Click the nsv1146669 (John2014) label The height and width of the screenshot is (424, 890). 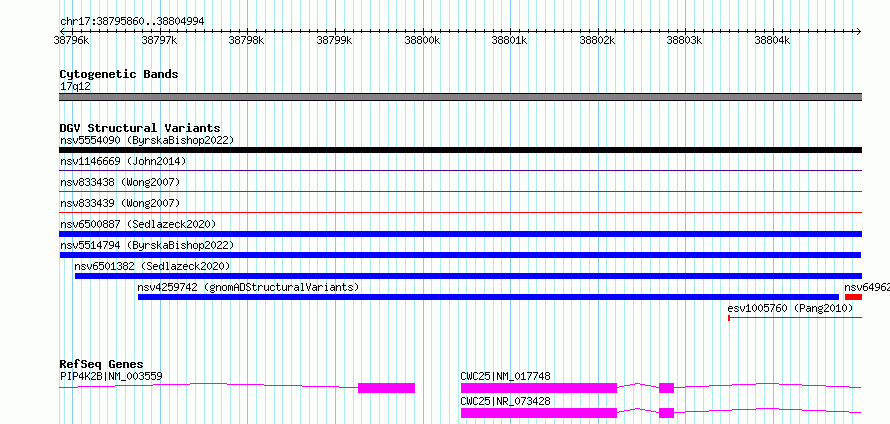pyautogui.click(x=123, y=161)
